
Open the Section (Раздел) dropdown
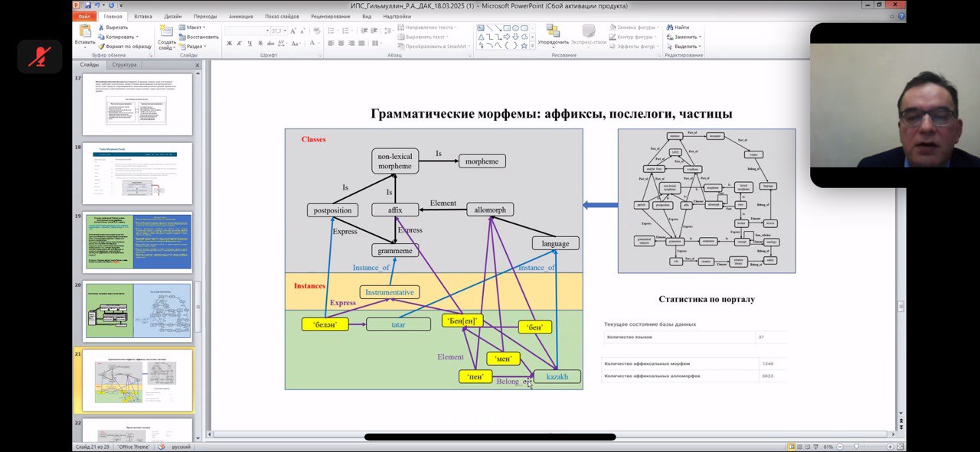(193, 47)
